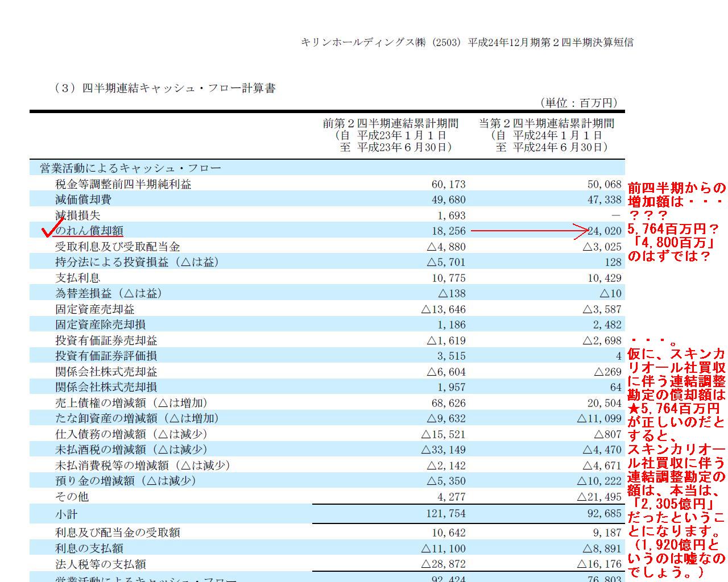Click the value △4,880
Image resolution: width=728 pixels, height=582 pixels.
click(x=446, y=247)
